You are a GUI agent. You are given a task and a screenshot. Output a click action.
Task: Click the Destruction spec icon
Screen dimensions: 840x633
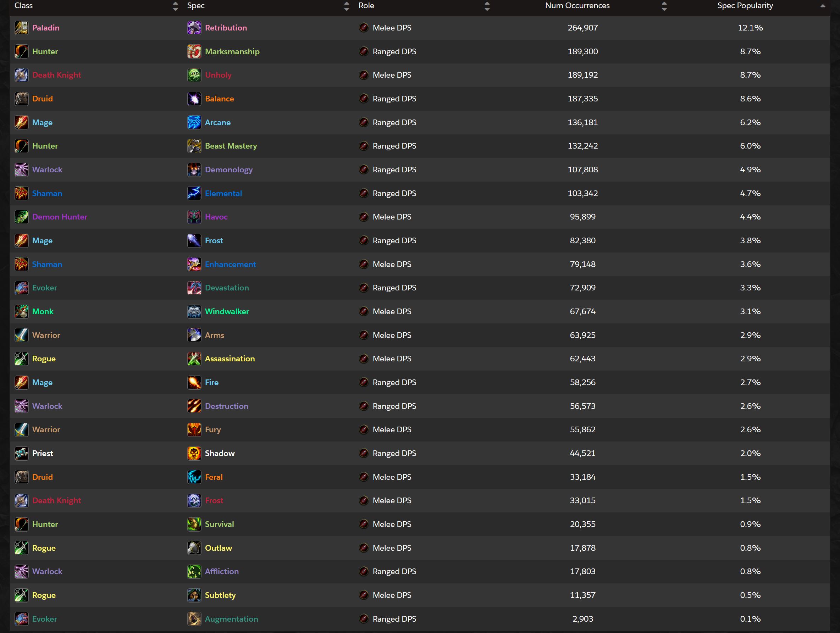coord(194,406)
